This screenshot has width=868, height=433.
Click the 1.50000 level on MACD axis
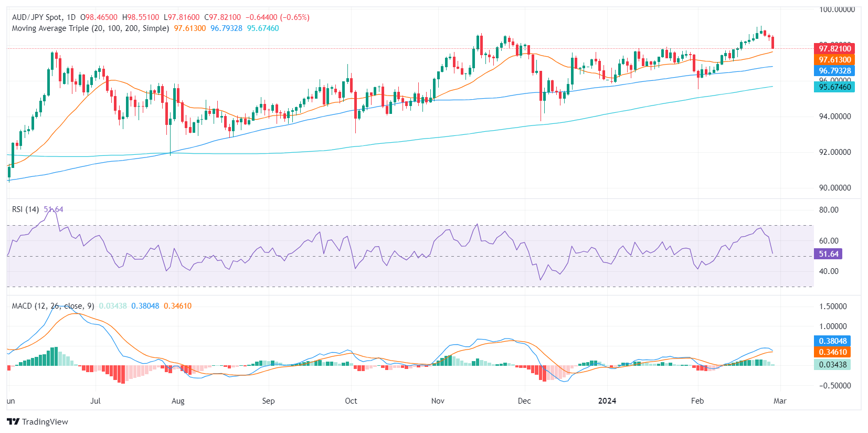[x=833, y=307]
